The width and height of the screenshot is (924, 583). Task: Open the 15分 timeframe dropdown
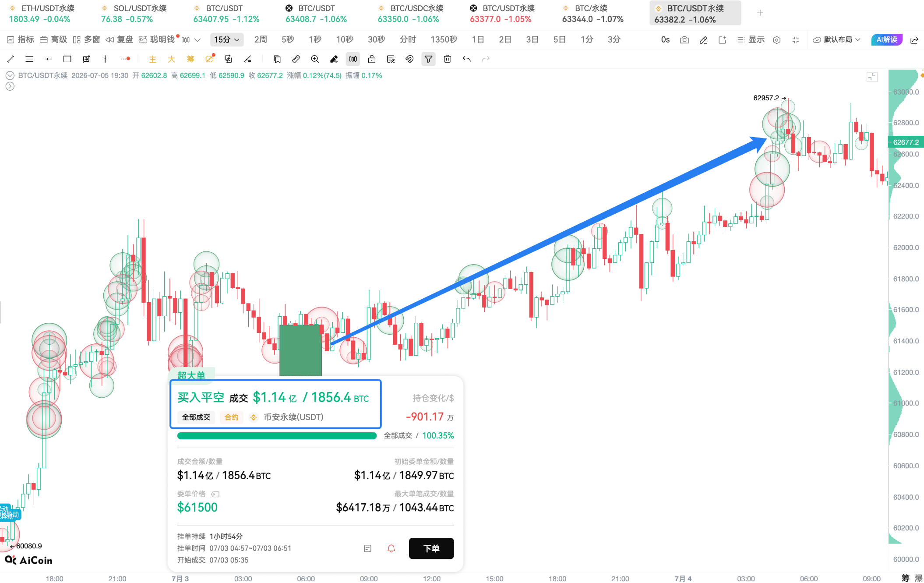click(226, 39)
